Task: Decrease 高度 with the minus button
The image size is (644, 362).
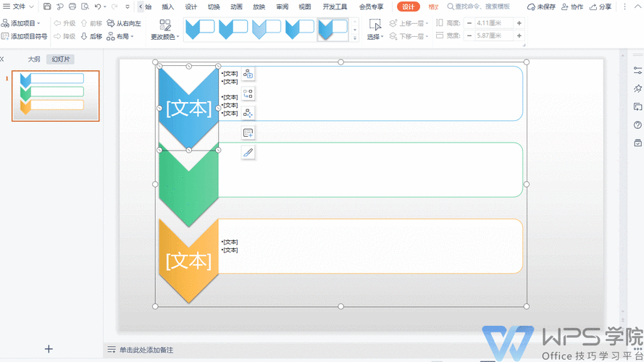Action: point(469,23)
